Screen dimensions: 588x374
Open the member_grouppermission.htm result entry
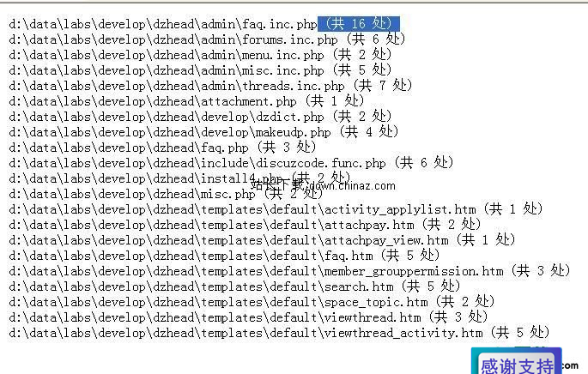click(289, 270)
